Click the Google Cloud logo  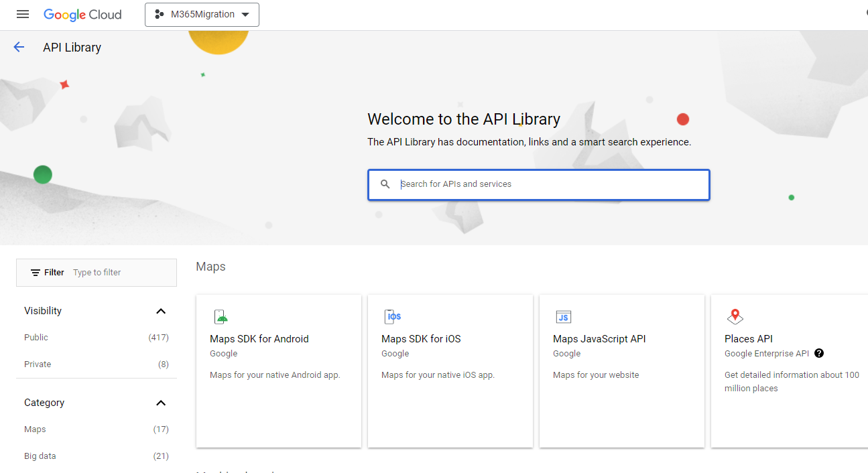click(x=82, y=15)
